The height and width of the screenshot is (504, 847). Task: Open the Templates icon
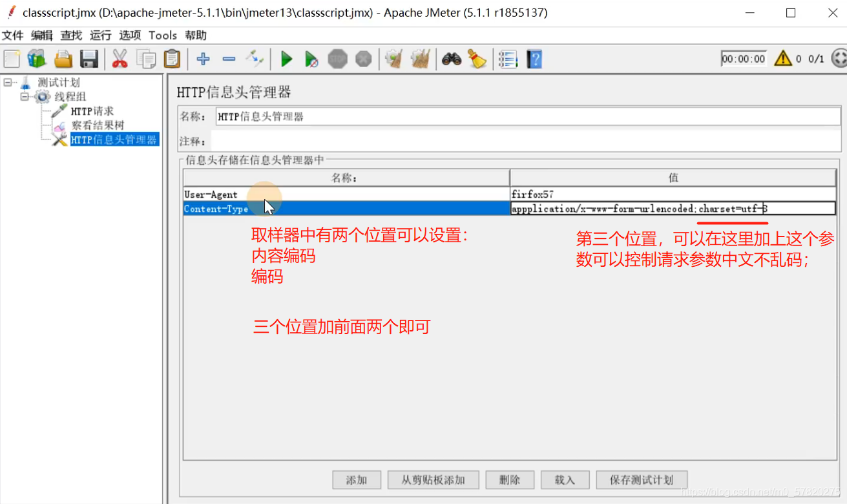coord(37,59)
